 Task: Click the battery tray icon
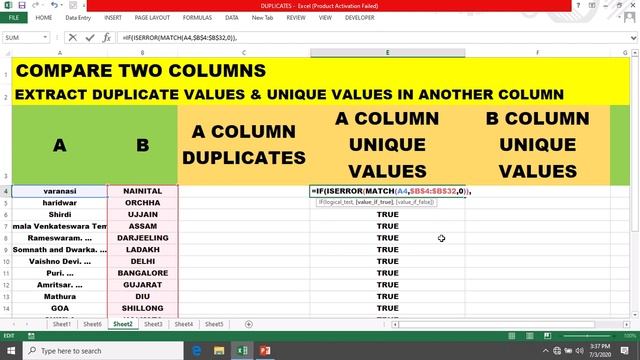click(x=568, y=351)
